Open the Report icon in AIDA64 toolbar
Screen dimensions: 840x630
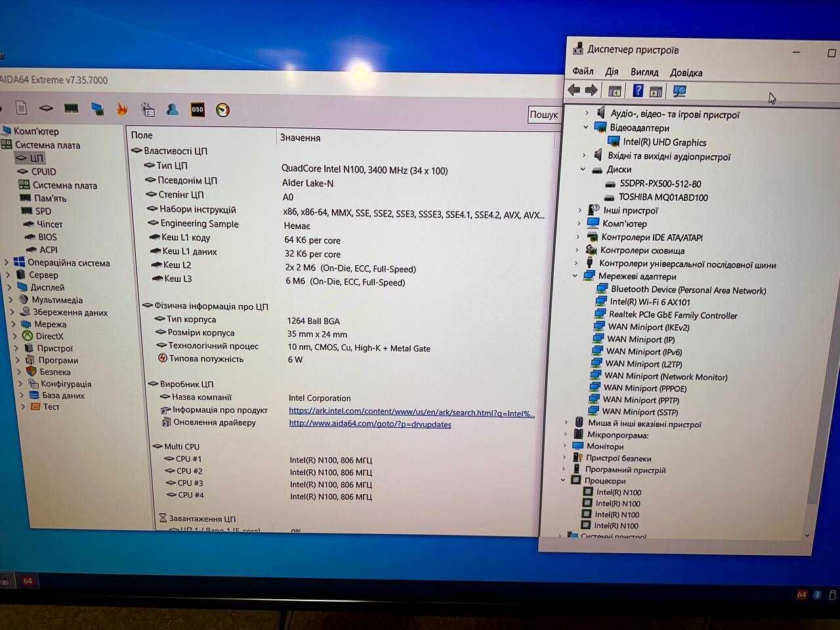click(x=21, y=108)
